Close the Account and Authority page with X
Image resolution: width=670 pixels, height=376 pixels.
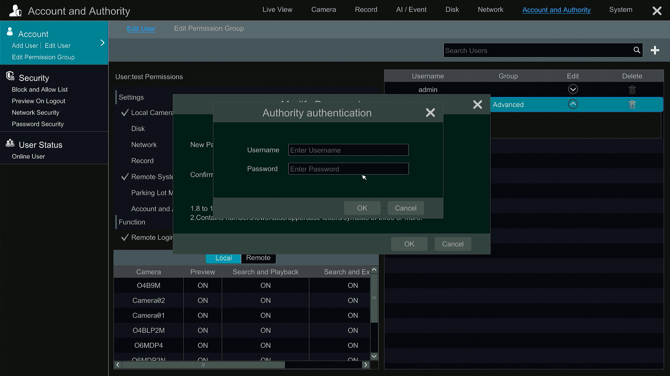pos(657,11)
